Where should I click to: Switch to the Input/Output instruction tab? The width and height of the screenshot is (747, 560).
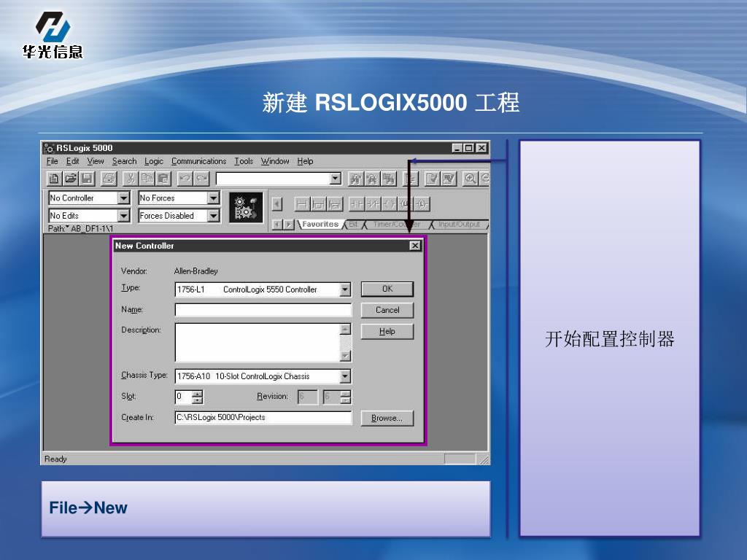(460, 225)
